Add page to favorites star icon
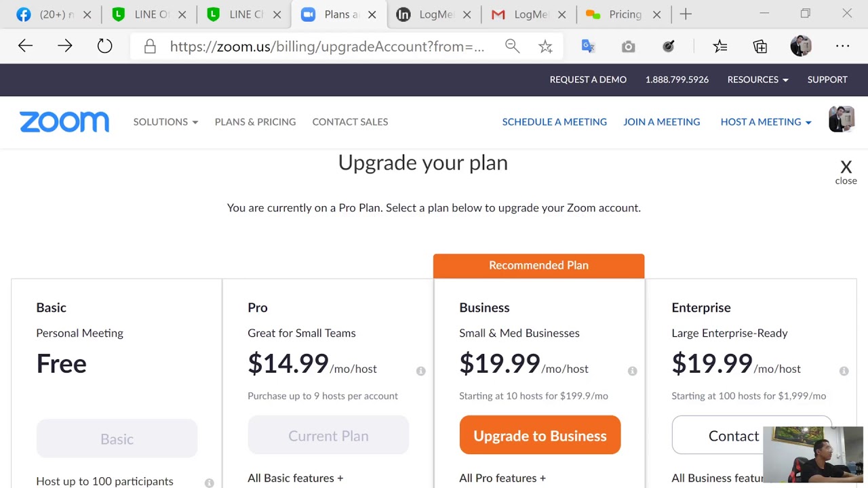This screenshot has width=868, height=488. (x=545, y=46)
